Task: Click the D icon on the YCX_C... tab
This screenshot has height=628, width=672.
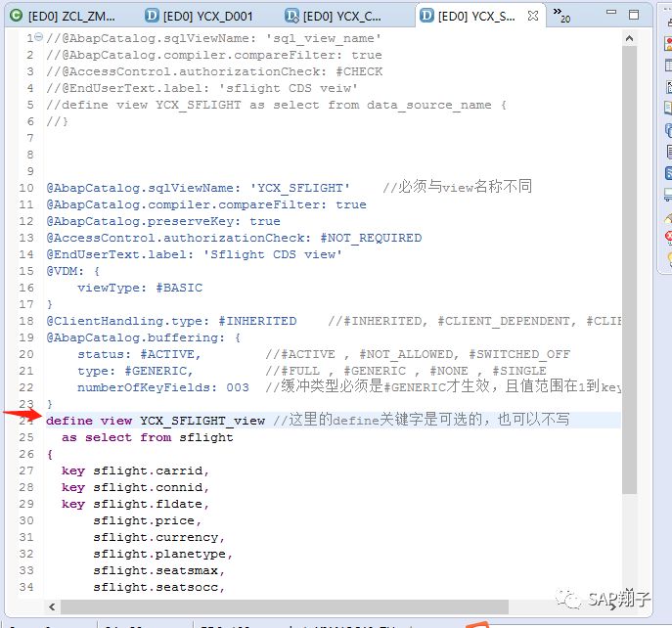Action: [x=291, y=16]
